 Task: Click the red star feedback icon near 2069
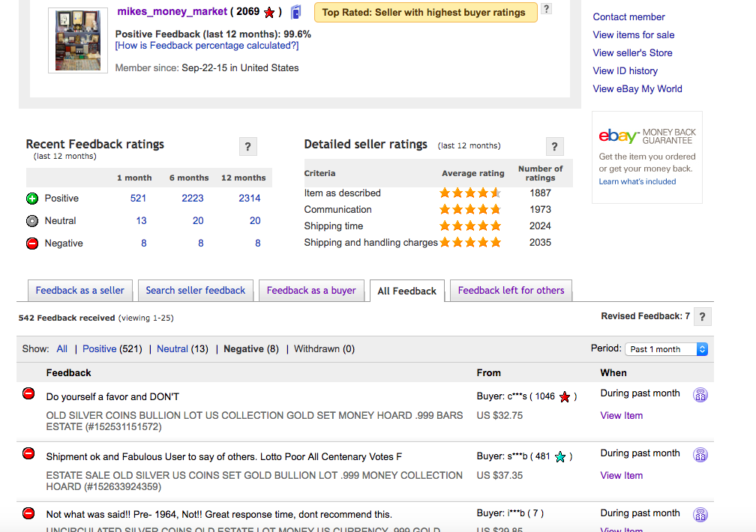coord(269,13)
